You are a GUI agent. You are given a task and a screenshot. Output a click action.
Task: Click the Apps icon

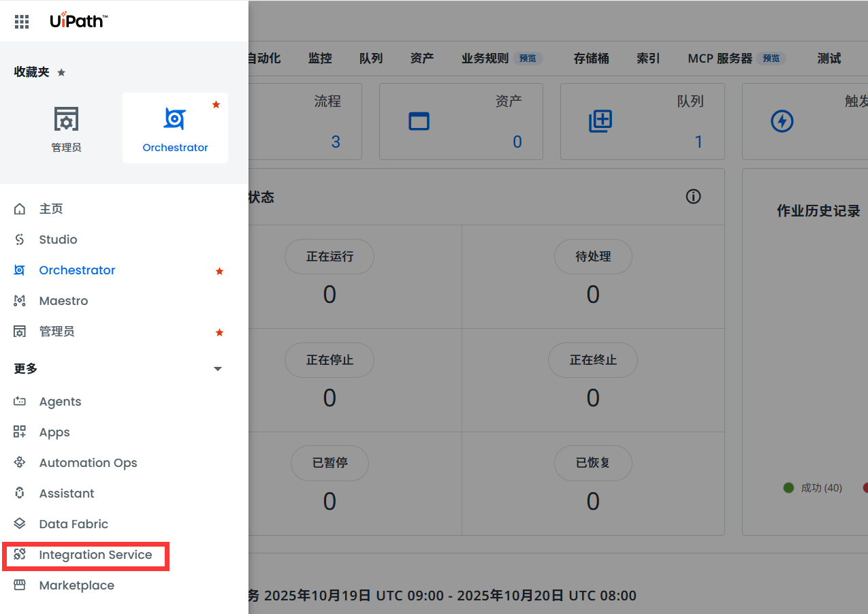coord(20,432)
